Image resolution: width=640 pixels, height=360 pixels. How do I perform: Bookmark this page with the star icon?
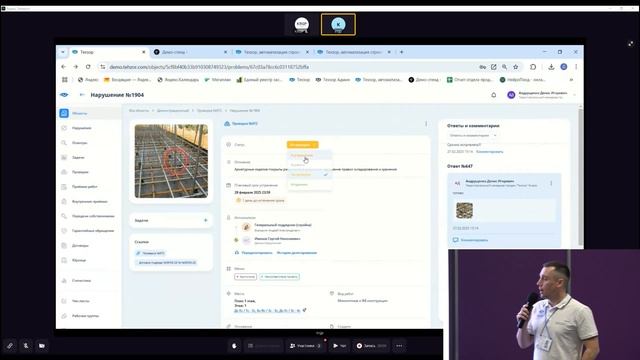[x=516, y=67]
